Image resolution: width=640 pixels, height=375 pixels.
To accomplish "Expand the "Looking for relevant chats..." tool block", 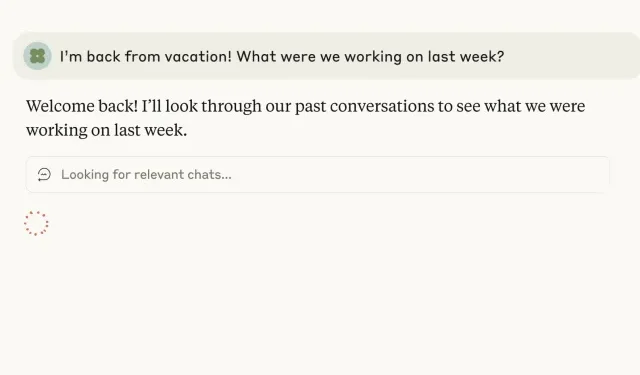I will click(318, 175).
